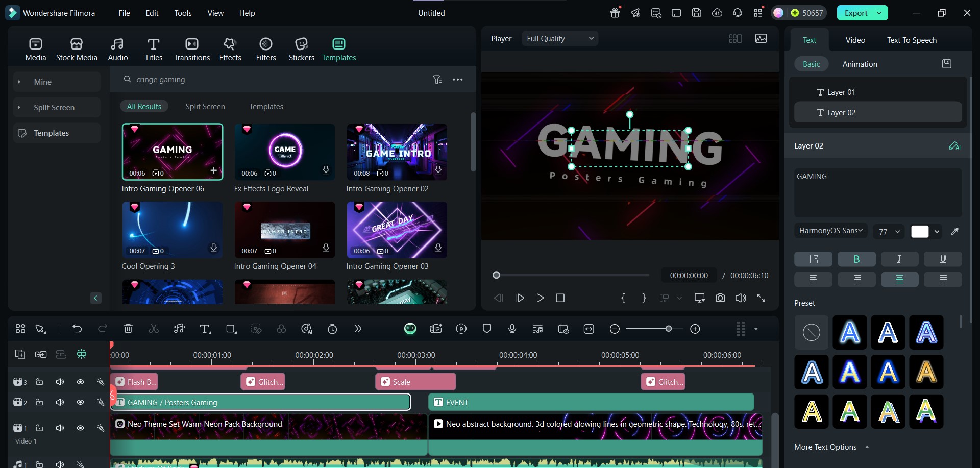Collapse the sidebar with chevron button
Image resolution: width=980 pixels, height=468 pixels.
click(x=95, y=298)
